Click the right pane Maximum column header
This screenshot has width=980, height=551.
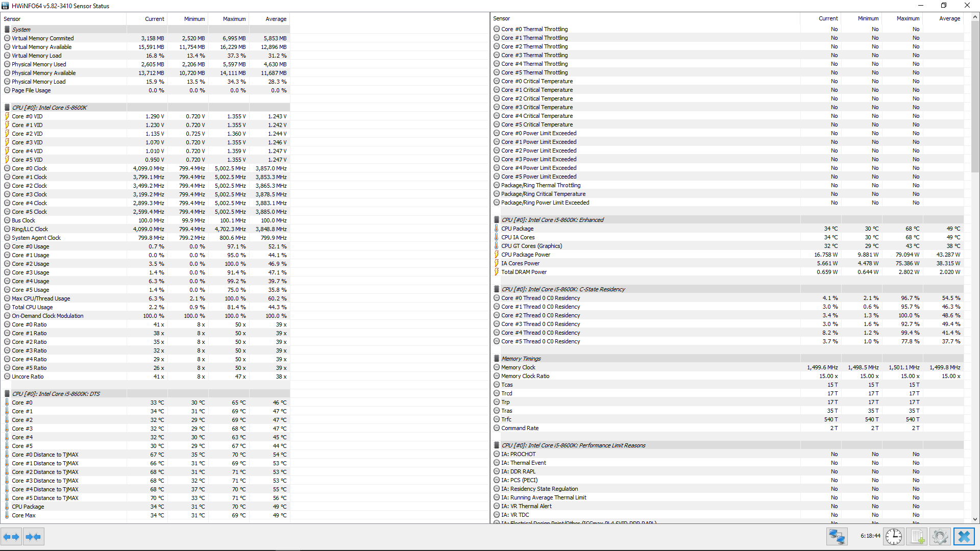(908, 18)
